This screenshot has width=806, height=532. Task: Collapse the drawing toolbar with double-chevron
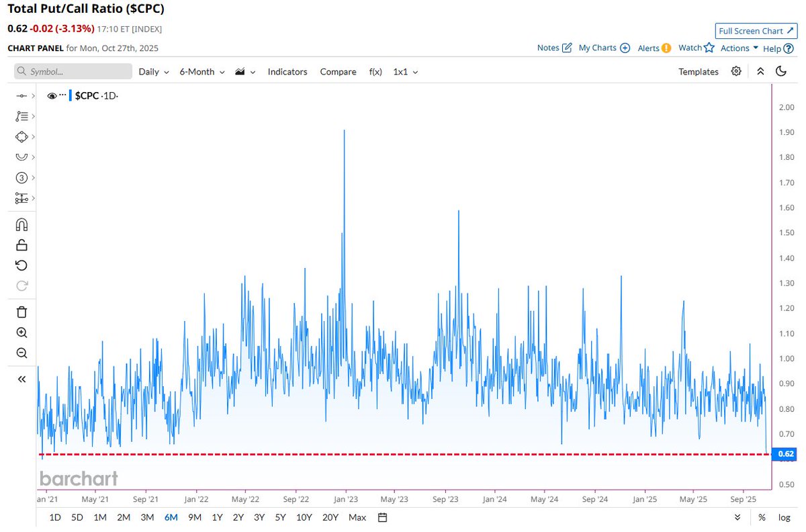21,378
